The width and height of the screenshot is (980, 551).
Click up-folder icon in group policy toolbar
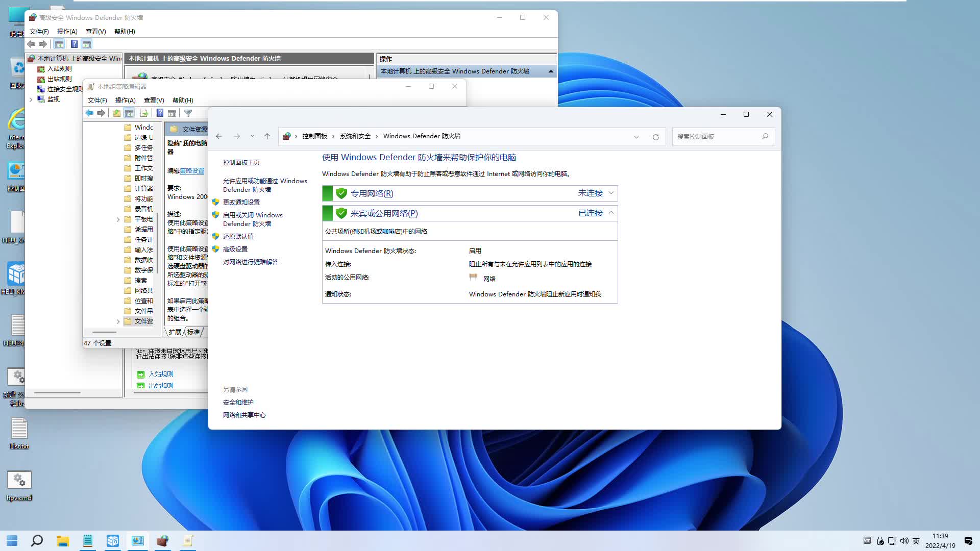point(117,113)
